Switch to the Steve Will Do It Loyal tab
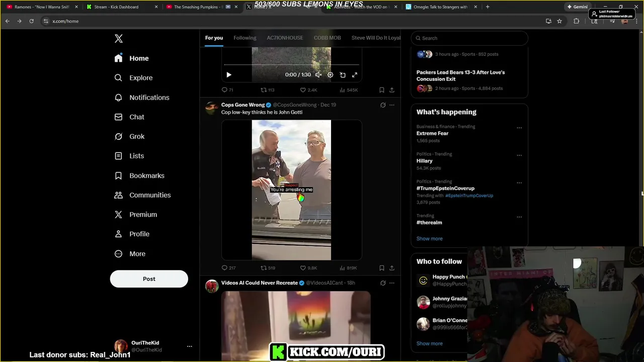Viewport: 644px width, 362px height. tap(376, 38)
